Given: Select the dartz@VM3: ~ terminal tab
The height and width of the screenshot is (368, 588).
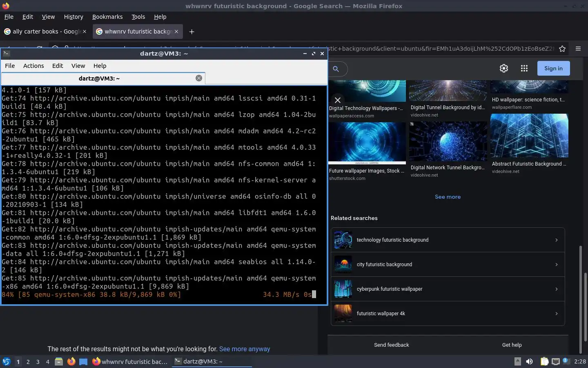Looking at the screenshot, I should tap(103, 78).
